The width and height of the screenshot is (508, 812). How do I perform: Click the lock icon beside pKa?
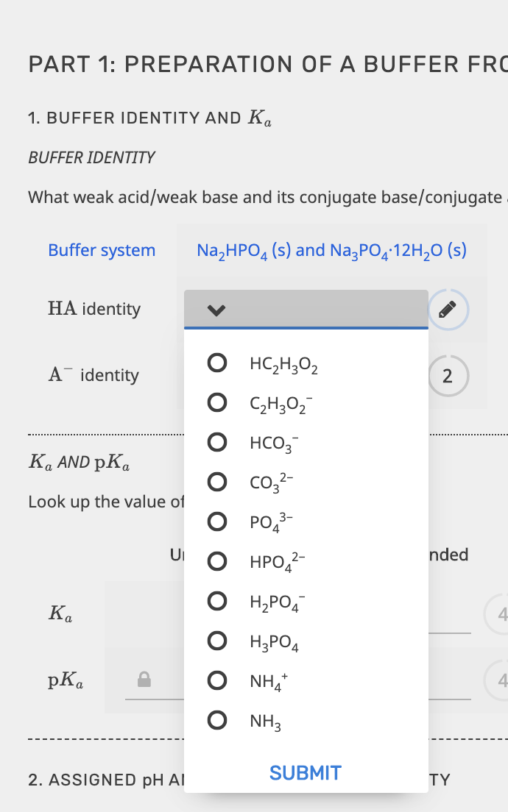(144, 680)
